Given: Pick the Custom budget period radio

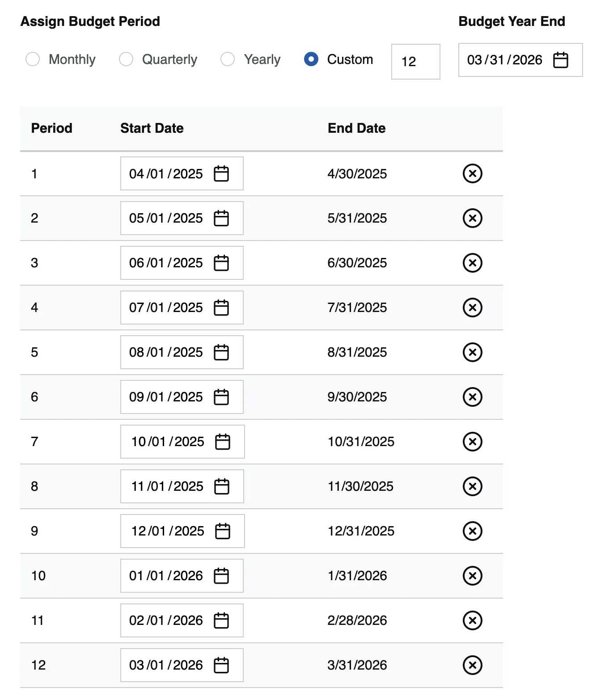Looking at the screenshot, I should click(311, 59).
